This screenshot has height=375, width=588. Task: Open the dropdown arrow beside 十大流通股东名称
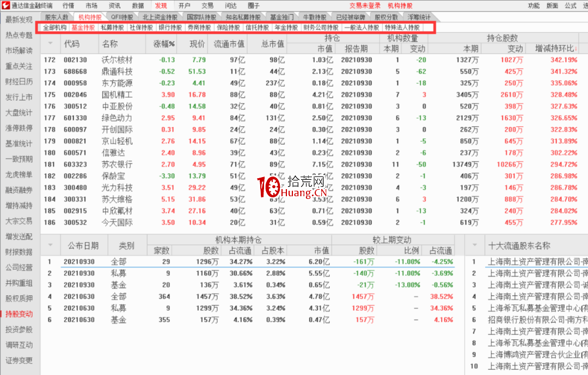[475, 245]
